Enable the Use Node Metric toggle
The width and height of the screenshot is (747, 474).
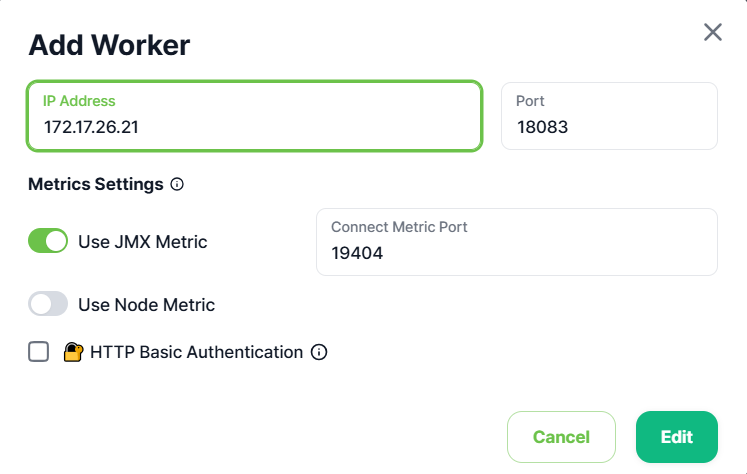click(x=48, y=303)
